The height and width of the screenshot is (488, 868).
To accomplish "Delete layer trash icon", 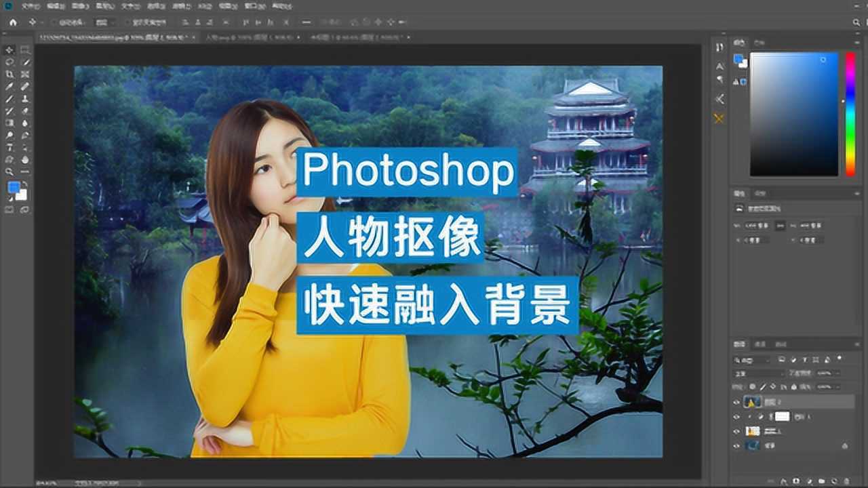I will (846, 481).
